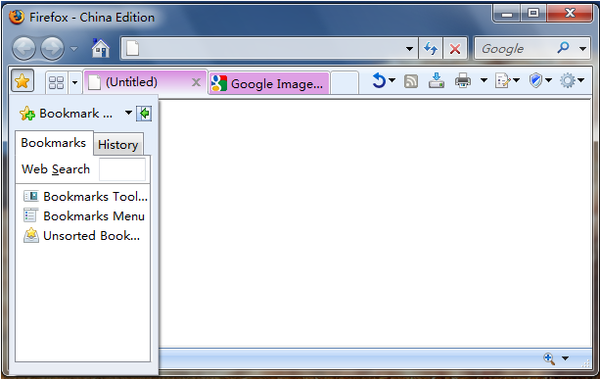Open the Bookmarks Tool... folder
The width and height of the screenshot is (600, 379).
coord(85,196)
